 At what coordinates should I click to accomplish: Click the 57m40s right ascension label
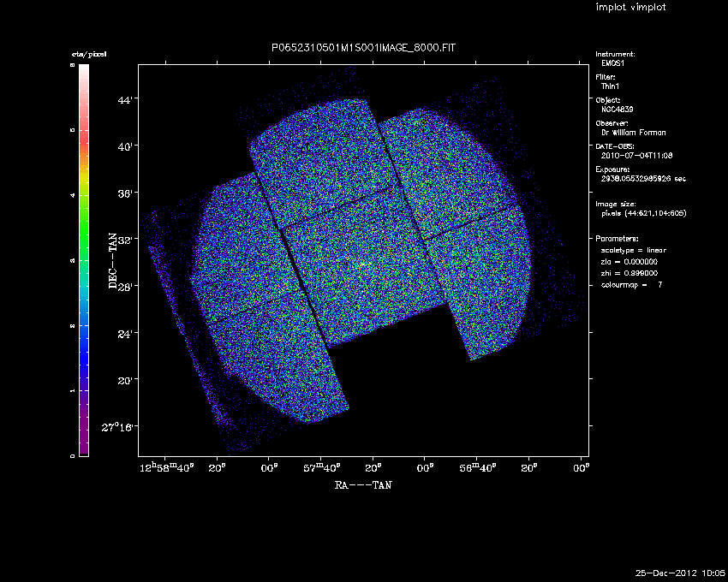(x=322, y=468)
